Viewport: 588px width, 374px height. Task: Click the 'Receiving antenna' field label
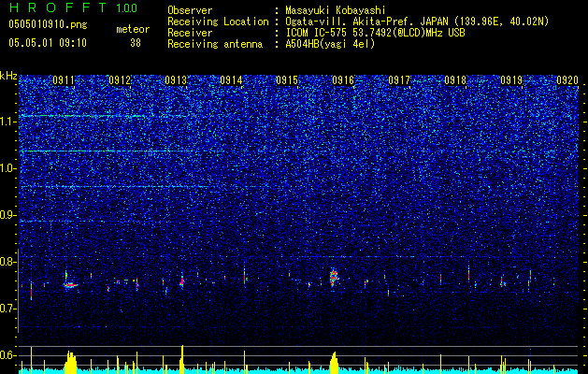coord(215,44)
